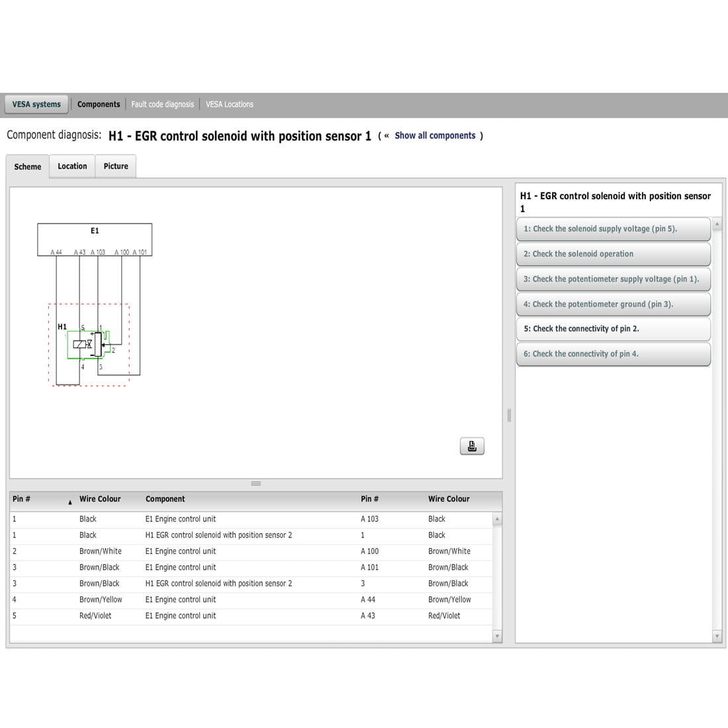Viewport: 728px width, 728px height.
Task: Open the VESA systems tab
Action: tap(36, 105)
